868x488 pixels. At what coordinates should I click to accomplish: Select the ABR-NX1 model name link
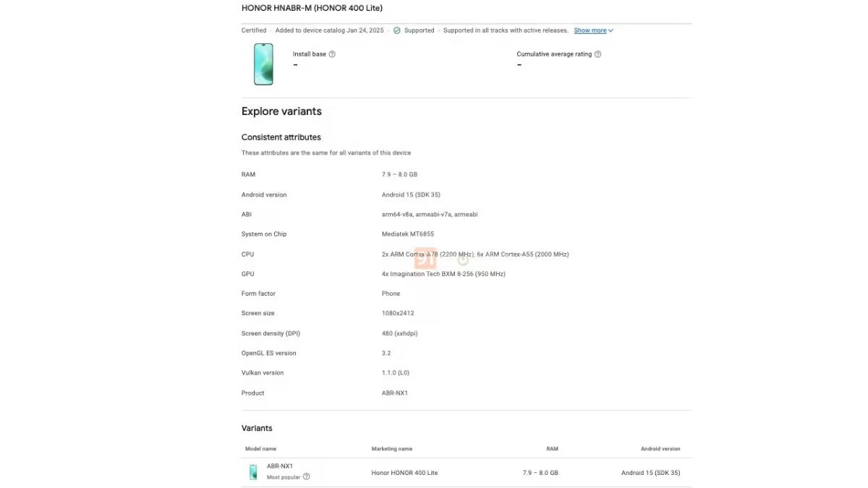point(280,466)
